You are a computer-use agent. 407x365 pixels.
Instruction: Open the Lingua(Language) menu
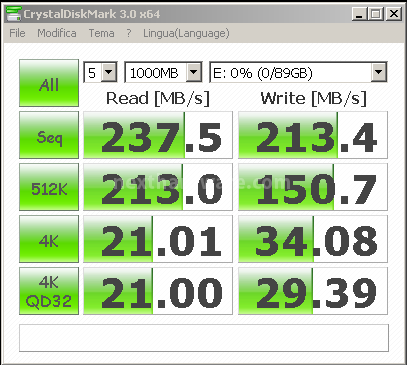(x=186, y=33)
